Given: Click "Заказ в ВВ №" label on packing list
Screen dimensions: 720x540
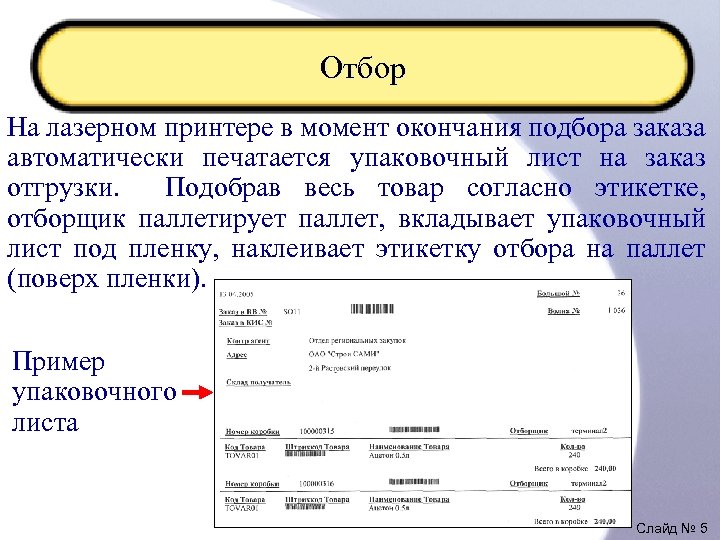Looking at the screenshot, I should (243, 312).
